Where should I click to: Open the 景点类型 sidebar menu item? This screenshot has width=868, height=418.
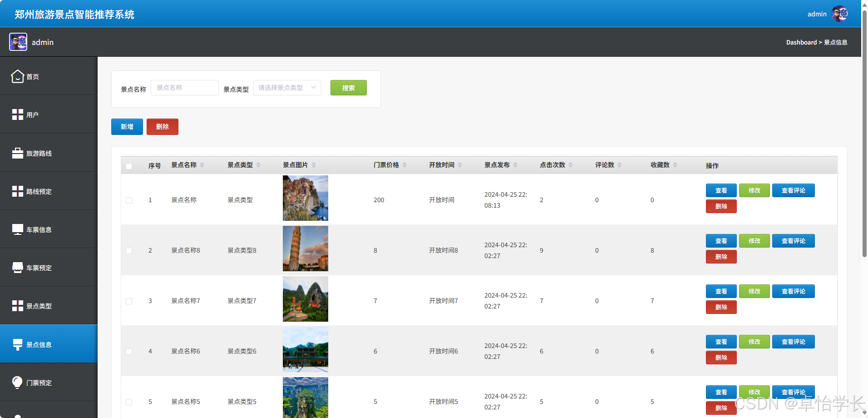click(49, 306)
